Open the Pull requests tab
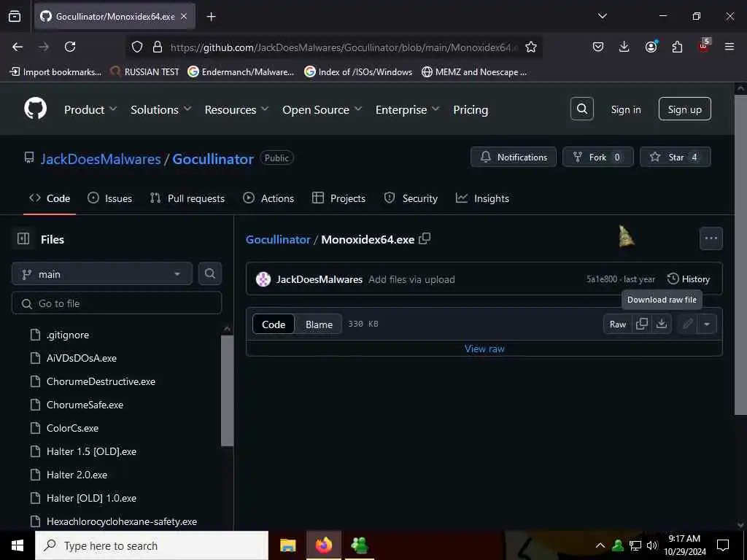Viewport: 747px width, 560px height. point(187,198)
